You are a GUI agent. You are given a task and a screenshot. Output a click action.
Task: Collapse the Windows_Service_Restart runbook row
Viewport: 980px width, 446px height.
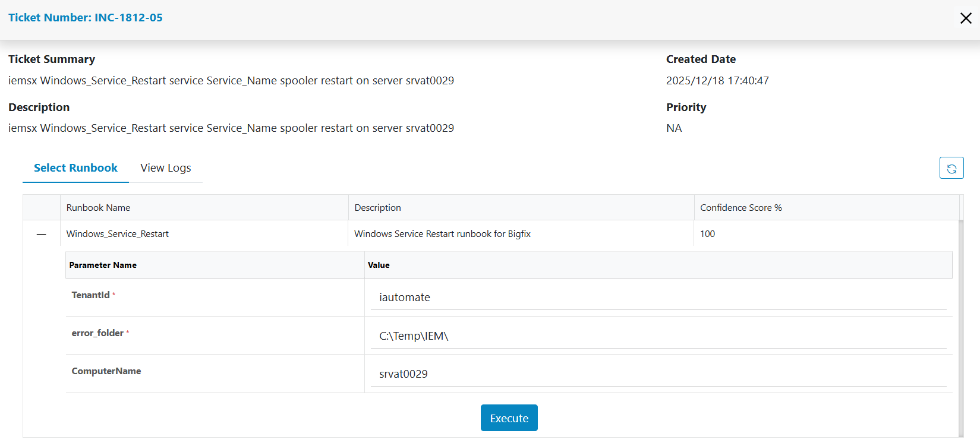[41, 234]
